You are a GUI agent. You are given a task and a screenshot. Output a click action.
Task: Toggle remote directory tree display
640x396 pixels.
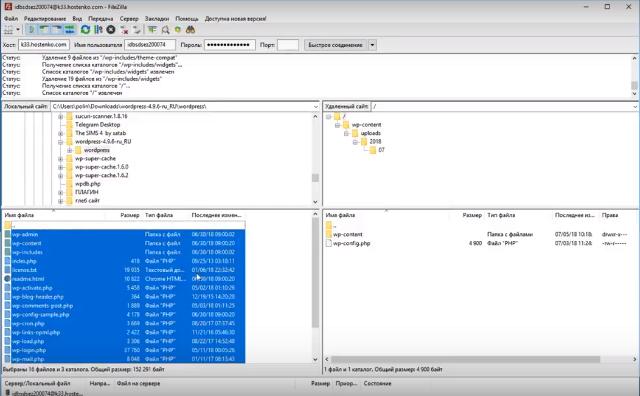57,30
